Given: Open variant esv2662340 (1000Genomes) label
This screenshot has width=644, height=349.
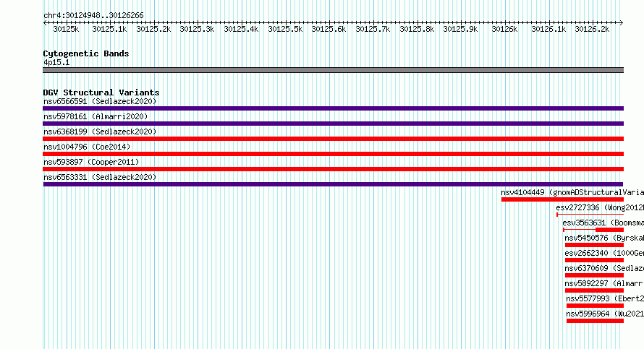Looking at the screenshot, I should 604,253.
